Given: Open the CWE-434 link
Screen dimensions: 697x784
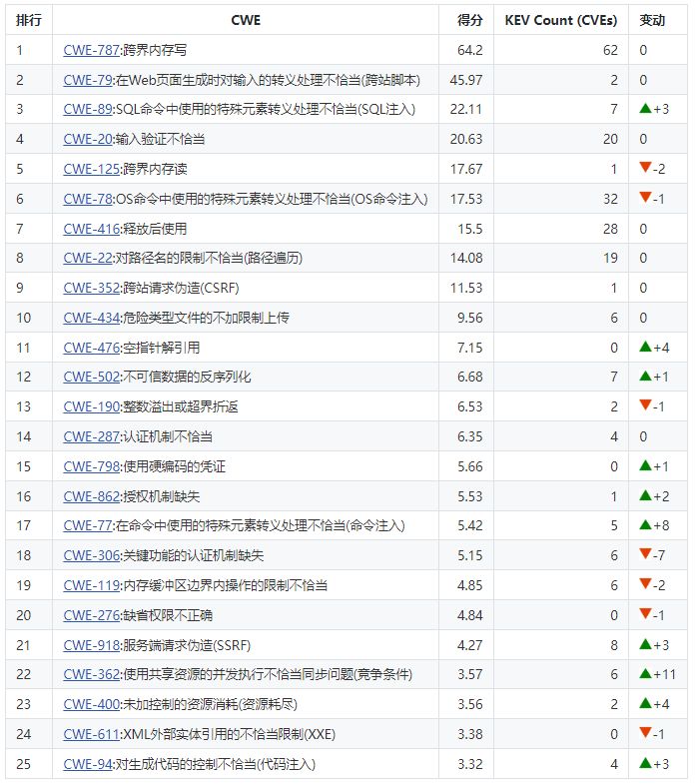Looking at the screenshot, I should coord(92,318).
